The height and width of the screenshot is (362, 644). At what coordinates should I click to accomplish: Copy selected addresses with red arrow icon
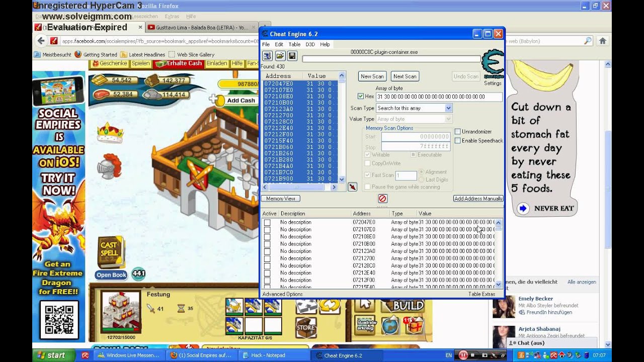[x=352, y=187]
